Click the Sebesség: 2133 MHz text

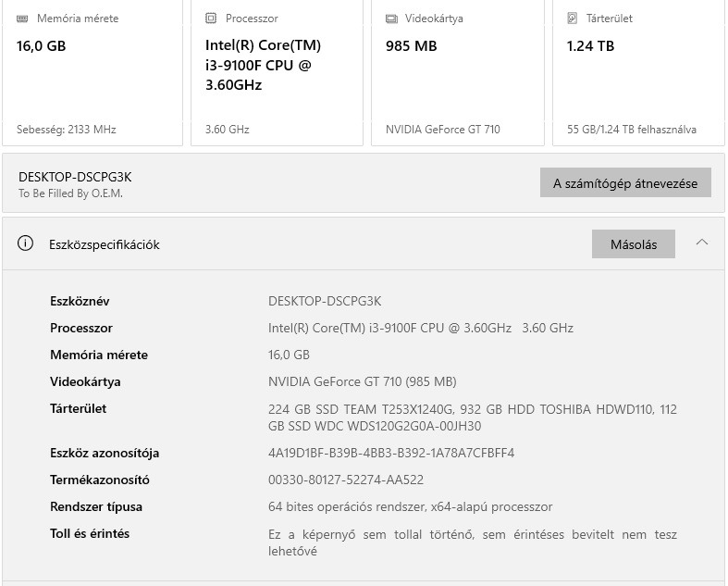tap(67, 130)
